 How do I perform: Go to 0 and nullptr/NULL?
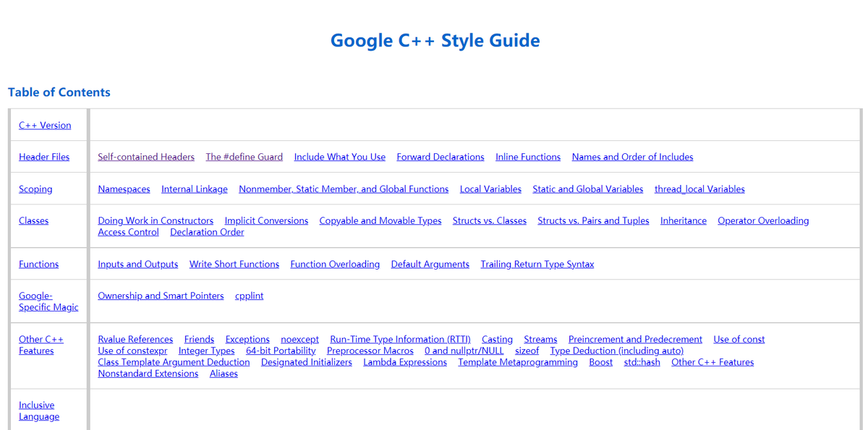click(464, 351)
